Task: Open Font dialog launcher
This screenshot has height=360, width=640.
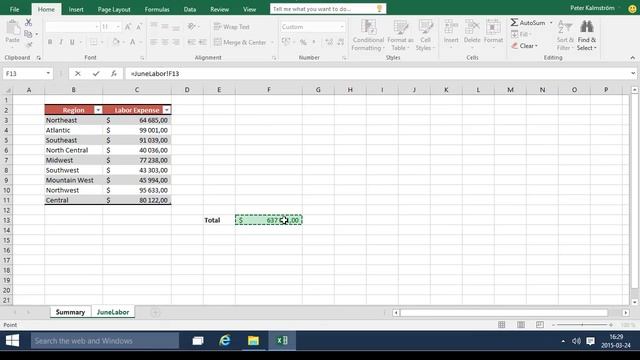Action: [x=142, y=58]
